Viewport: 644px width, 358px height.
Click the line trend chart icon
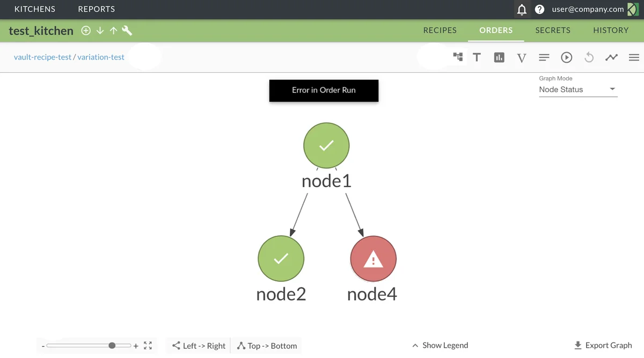(x=611, y=57)
